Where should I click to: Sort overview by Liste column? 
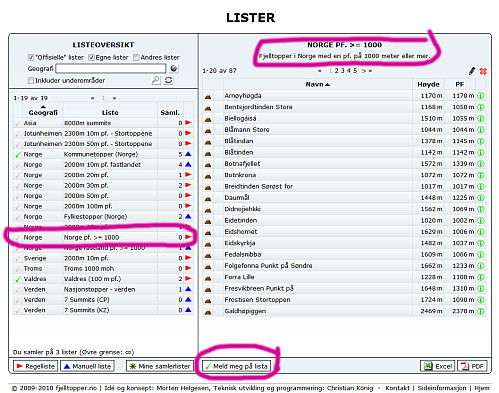110,113
